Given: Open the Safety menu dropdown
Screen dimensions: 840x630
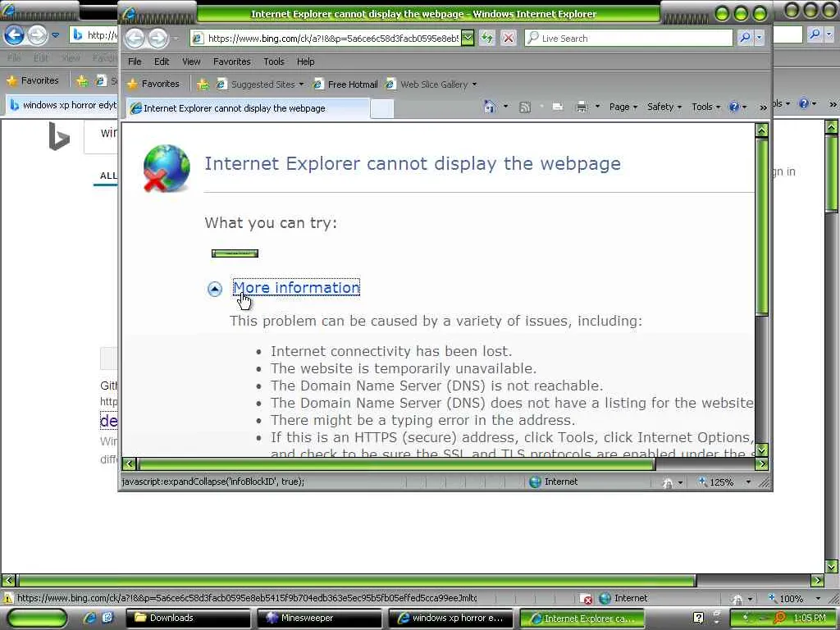Looking at the screenshot, I should pyautogui.click(x=664, y=107).
